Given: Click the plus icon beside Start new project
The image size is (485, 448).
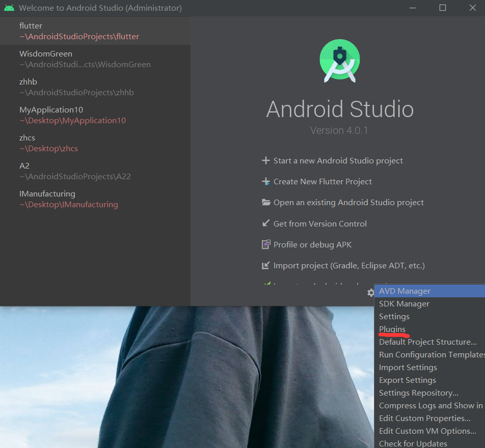Looking at the screenshot, I should [266, 160].
